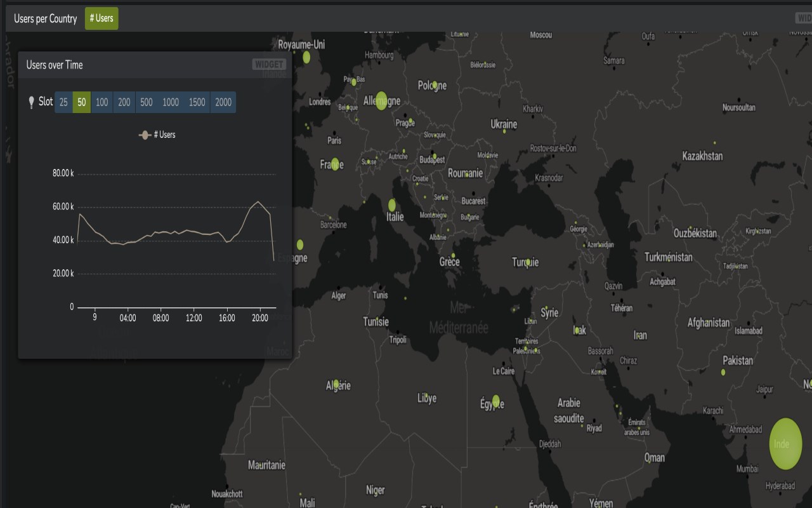Click the Kharkiv city label

click(x=533, y=109)
